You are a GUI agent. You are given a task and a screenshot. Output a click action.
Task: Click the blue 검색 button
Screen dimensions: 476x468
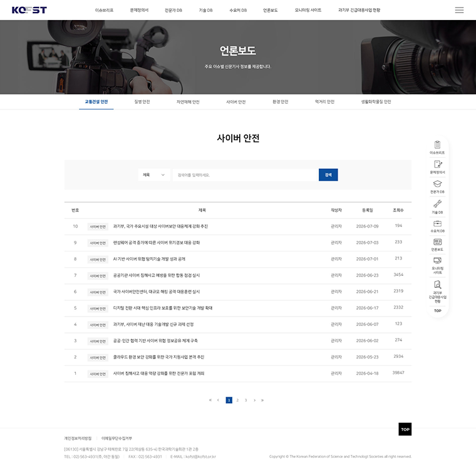click(x=328, y=175)
